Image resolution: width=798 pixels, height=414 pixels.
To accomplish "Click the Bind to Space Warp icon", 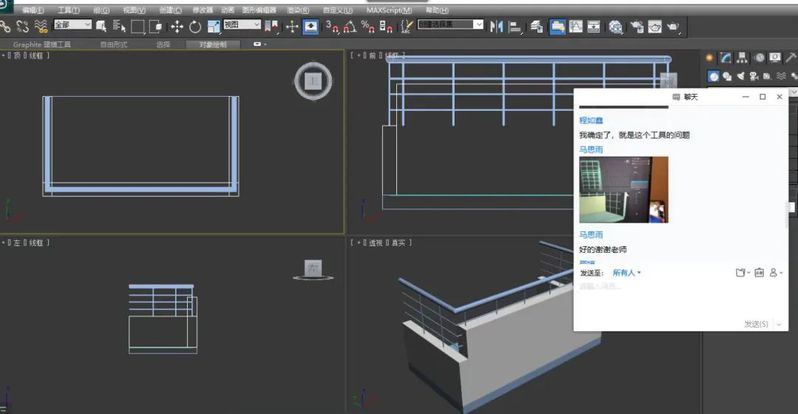I will (40, 27).
